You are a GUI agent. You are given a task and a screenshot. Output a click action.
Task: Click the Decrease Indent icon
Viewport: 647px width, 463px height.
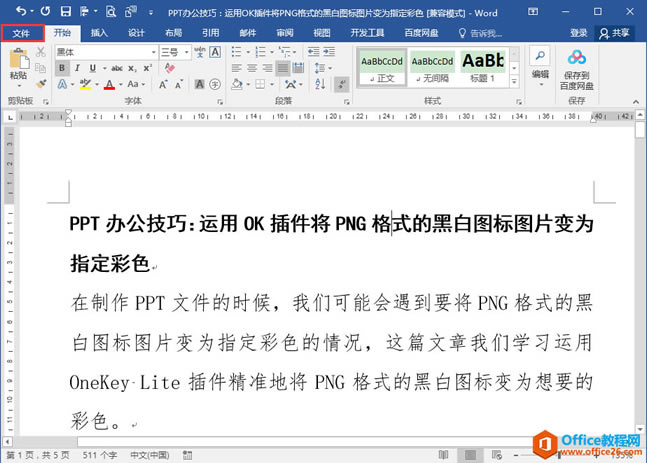coord(314,52)
